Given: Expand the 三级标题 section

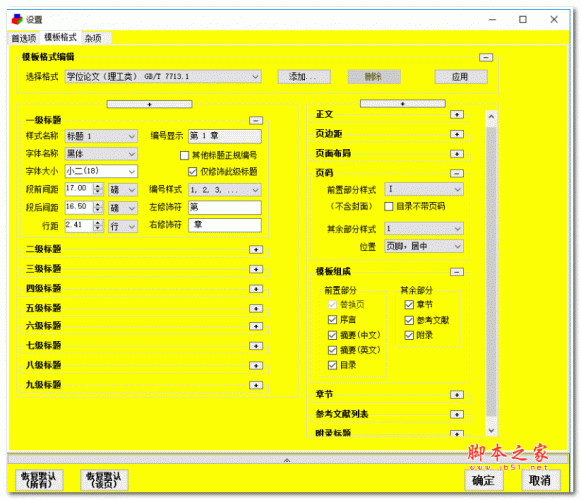Looking at the screenshot, I should (x=256, y=269).
